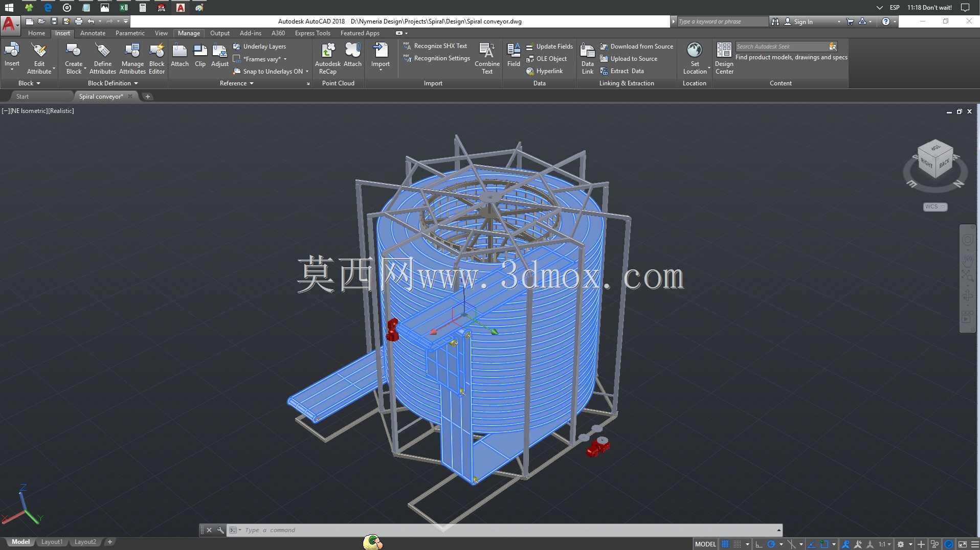Open the annotation scale 1:1 dropdown
The image size is (980, 550).
(x=885, y=544)
